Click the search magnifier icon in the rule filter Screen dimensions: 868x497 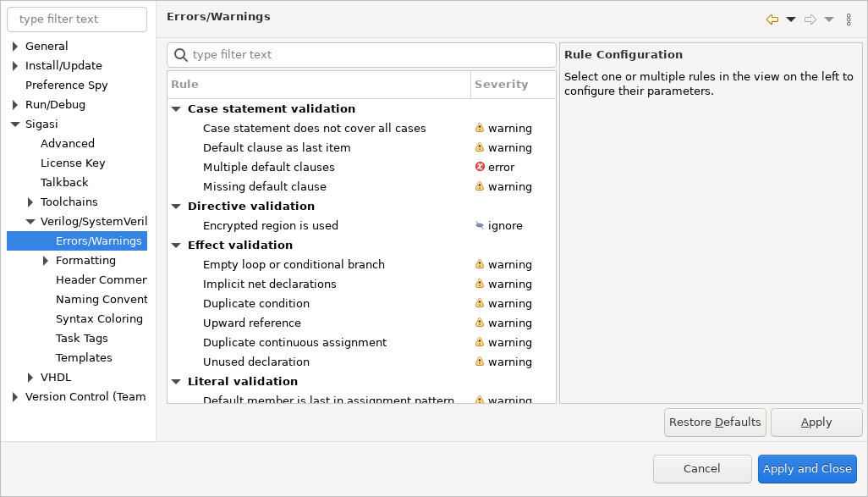pos(181,55)
